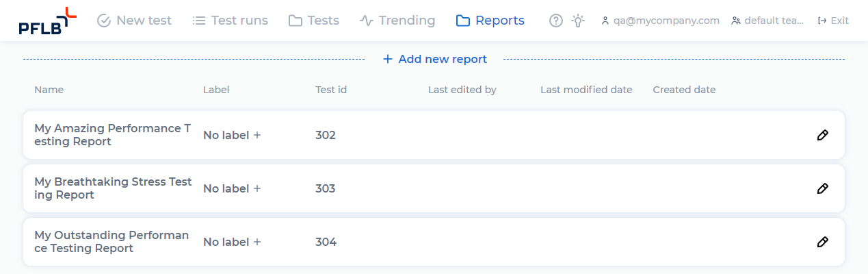This screenshot has width=868, height=274.
Task: Open the New test tab
Action: tap(135, 21)
